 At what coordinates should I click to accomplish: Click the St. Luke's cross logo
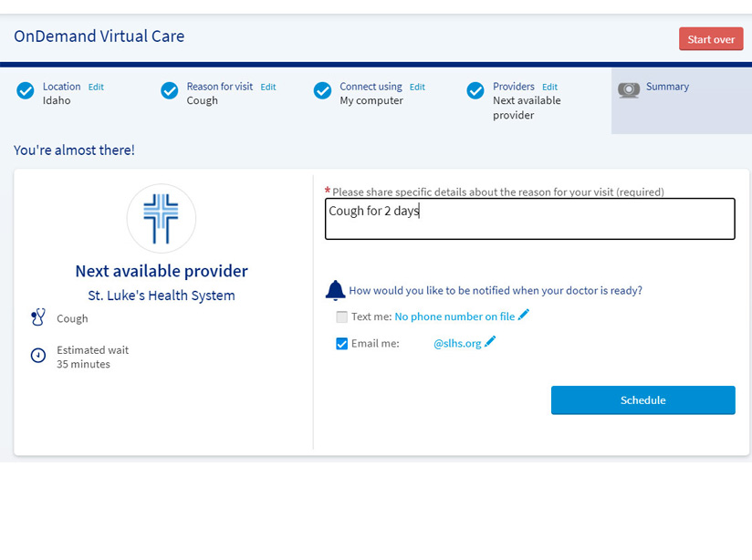tap(162, 218)
